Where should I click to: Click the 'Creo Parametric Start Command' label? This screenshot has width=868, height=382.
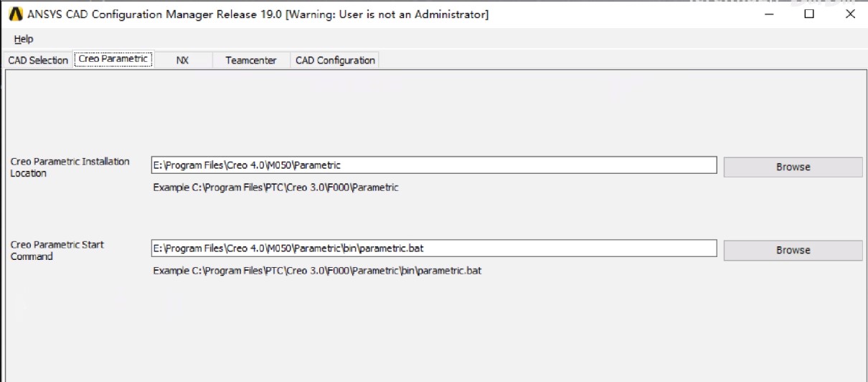(x=57, y=251)
